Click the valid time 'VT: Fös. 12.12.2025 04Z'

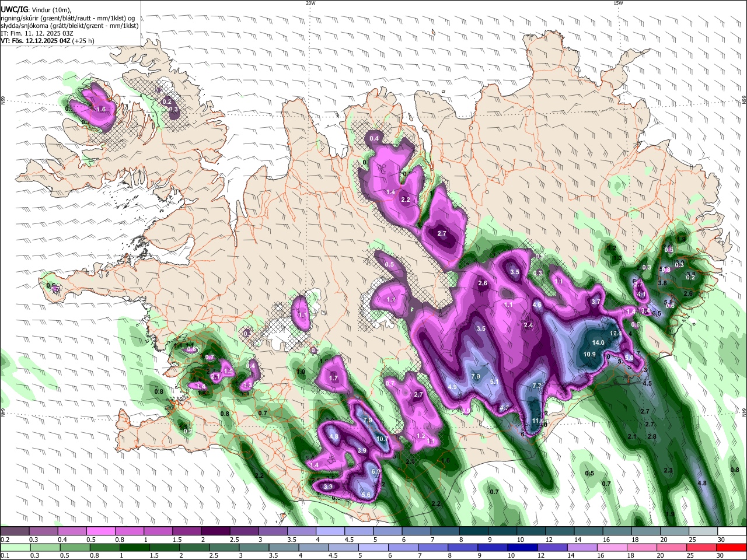(36, 41)
